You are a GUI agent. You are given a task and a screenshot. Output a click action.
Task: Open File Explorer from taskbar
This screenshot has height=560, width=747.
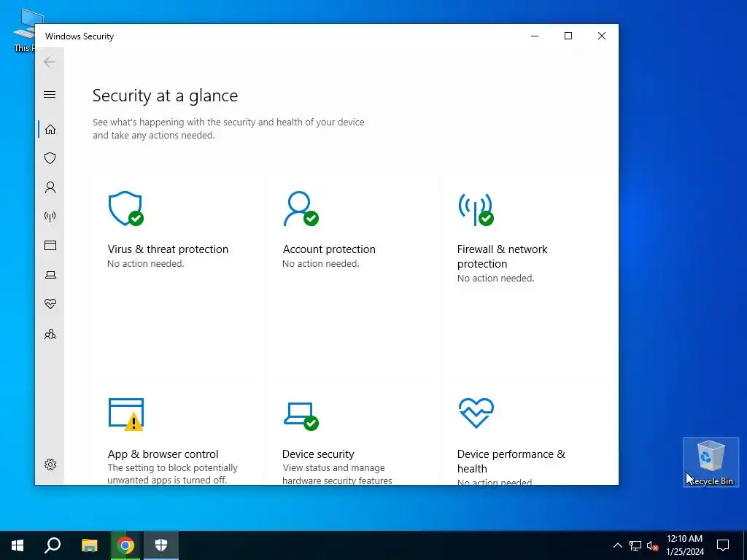(x=90, y=545)
